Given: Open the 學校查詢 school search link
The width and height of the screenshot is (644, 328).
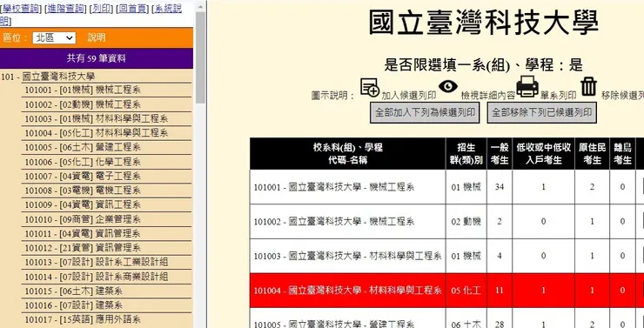Looking at the screenshot, I should 21,9.
